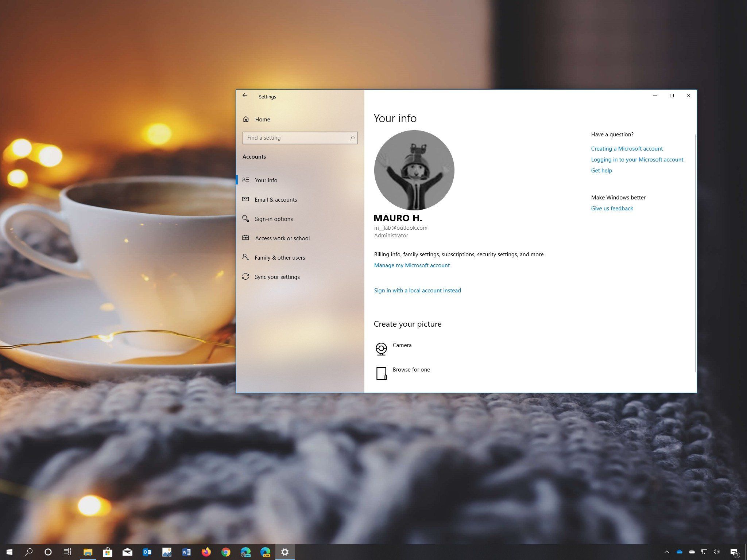
Task: Show hidden system tray icons
Action: (666, 552)
